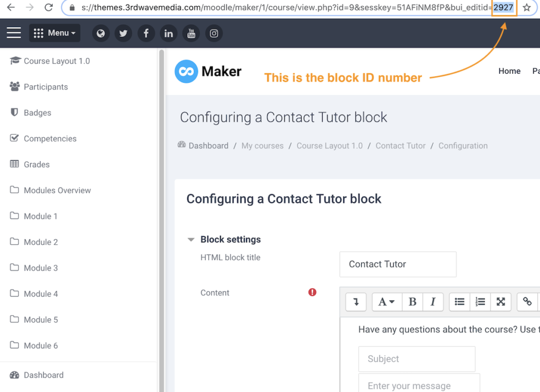This screenshot has height=392, width=540.
Task: Open the Instagram social icon
Action: (x=214, y=33)
